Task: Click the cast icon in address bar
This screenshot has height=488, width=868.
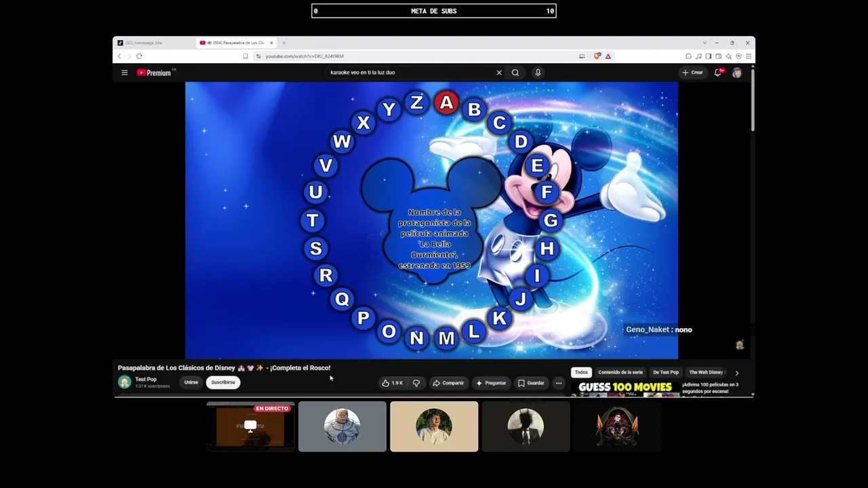Action: pos(582,56)
